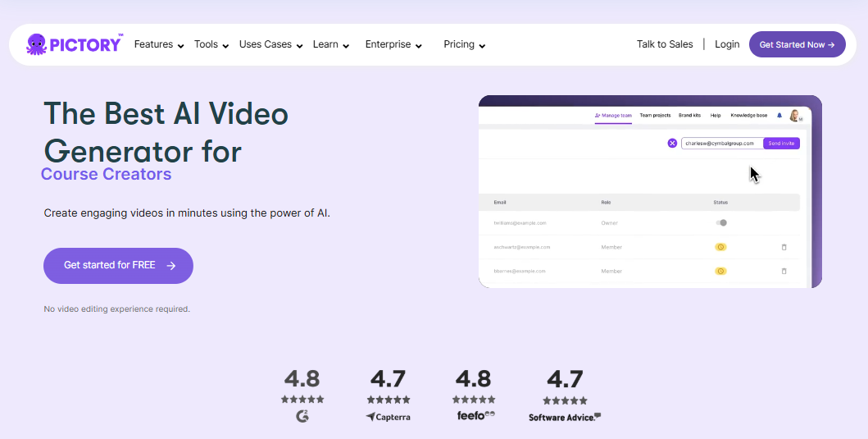
Task: Click the Pictory octopus logo
Action: 74,43
